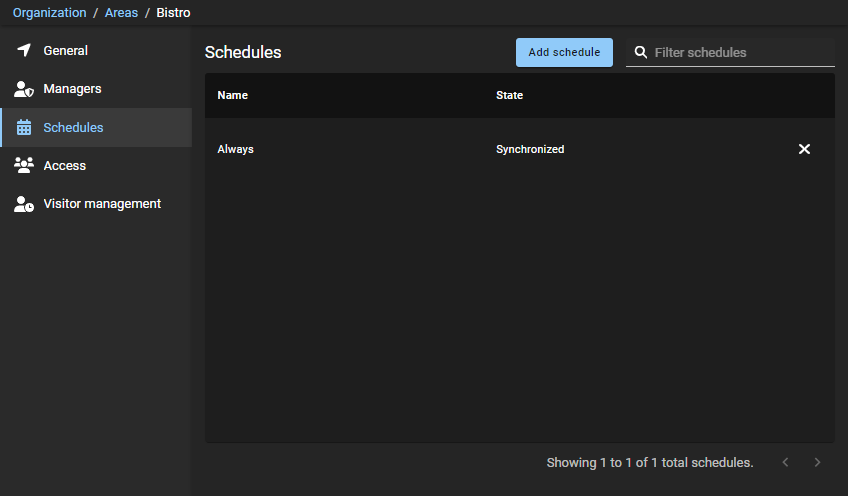This screenshot has width=848, height=496.
Task: Click the Synchronized state cell
Action: [x=530, y=149]
